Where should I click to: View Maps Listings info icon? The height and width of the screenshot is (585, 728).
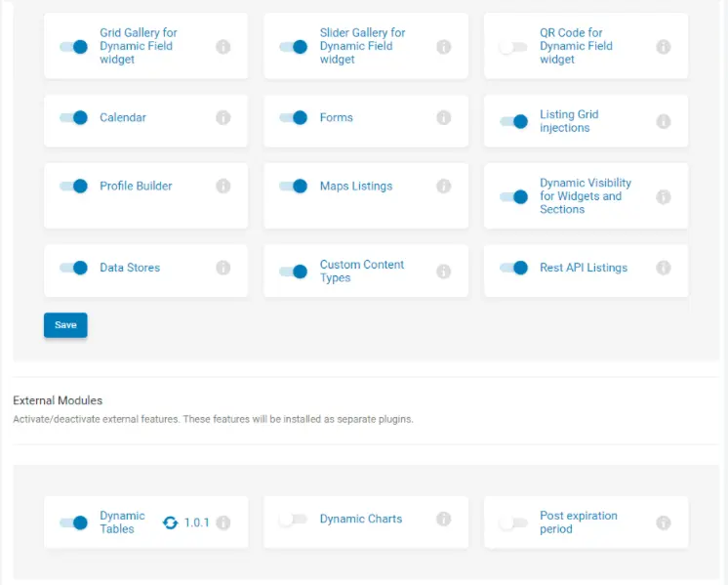point(443,186)
